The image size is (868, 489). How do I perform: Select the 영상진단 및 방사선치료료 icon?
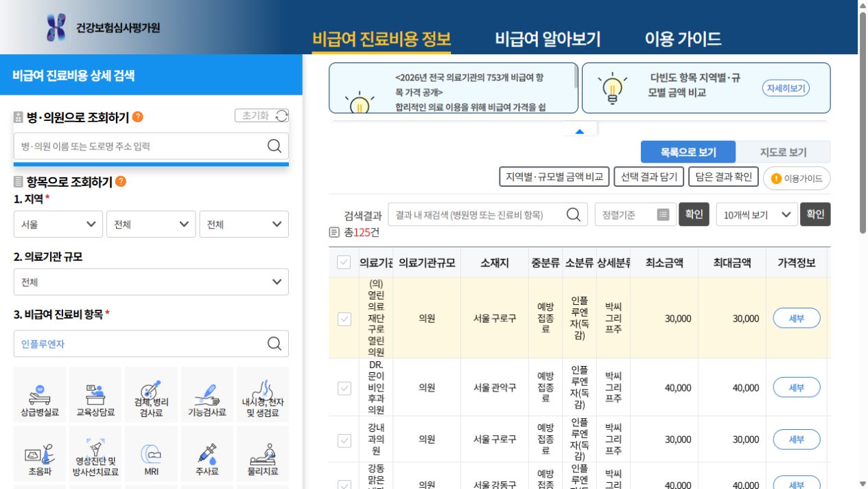[95, 453]
